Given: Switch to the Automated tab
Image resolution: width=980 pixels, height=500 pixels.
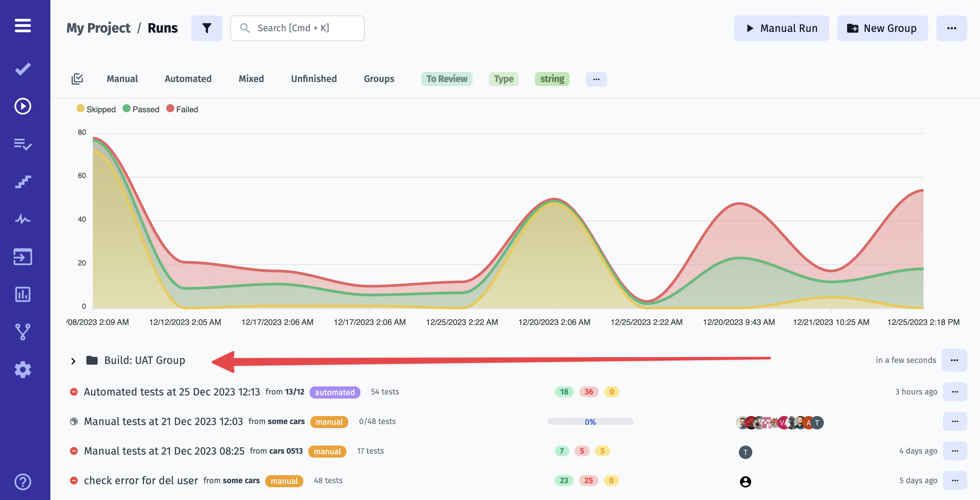Looking at the screenshot, I should pos(188,79).
